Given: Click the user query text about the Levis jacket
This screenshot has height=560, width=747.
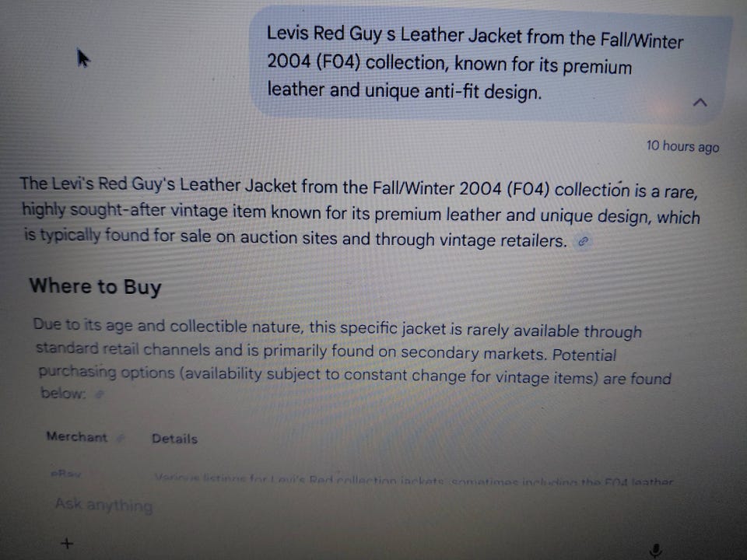Looking at the screenshot, I should tap(475, 63).
